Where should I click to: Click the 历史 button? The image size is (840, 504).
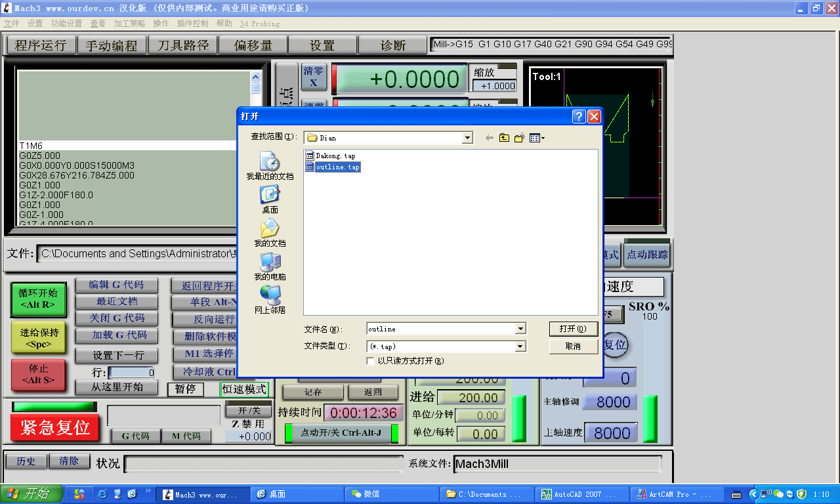tap(26, 461)
